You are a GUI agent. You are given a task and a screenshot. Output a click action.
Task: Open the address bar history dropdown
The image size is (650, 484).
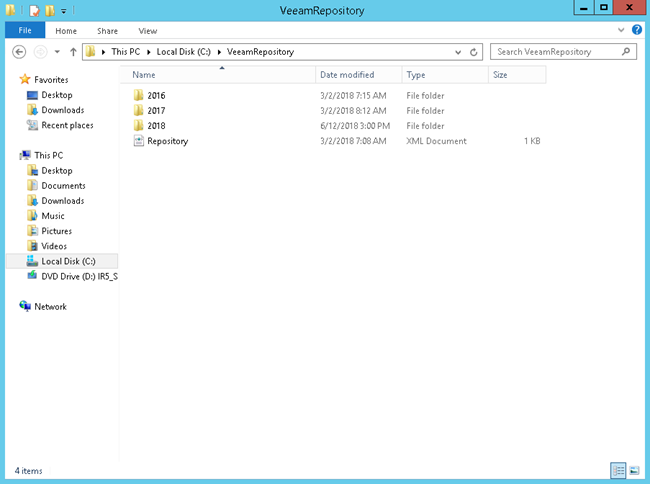(x=458, y=52)
